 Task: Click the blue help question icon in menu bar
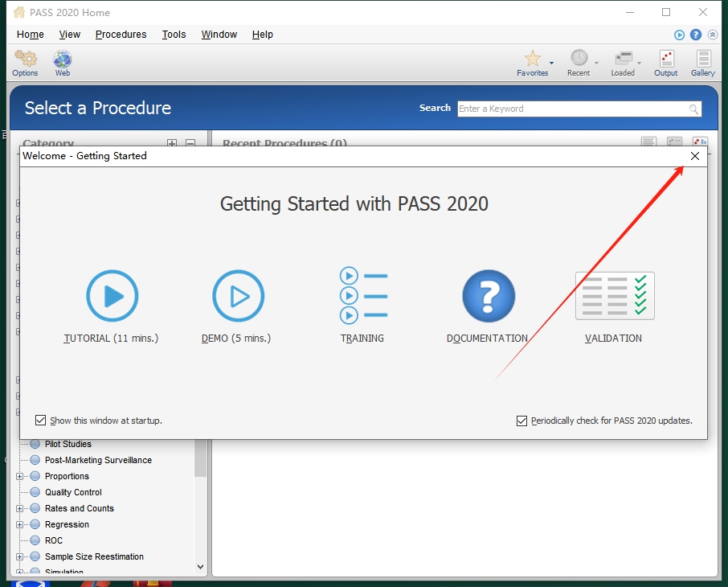point(696,35)
